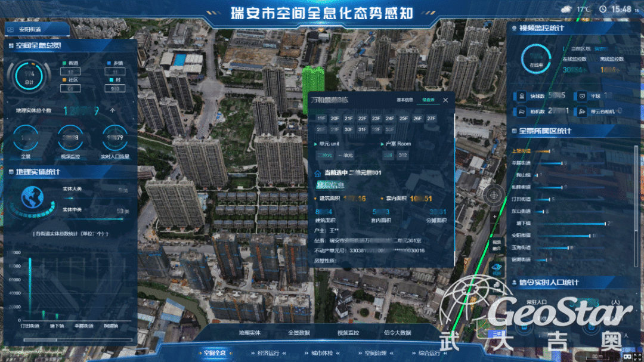Switch to 基本信息 tab in popup
The image size is (644, 362).
click(x=405, y=100)
